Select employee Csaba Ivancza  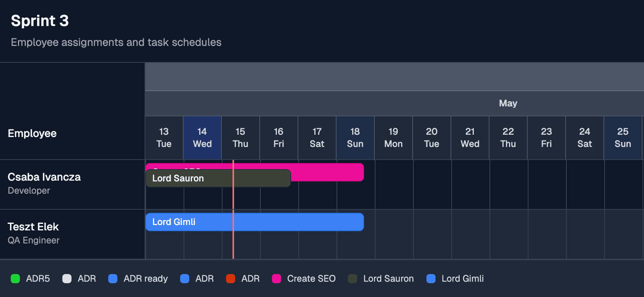point(44,177)
